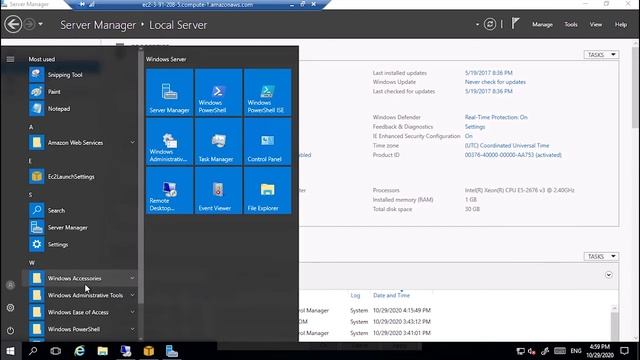
Task: Click the taskbar clock showing 4:59 PM
Action: point(600,351)
